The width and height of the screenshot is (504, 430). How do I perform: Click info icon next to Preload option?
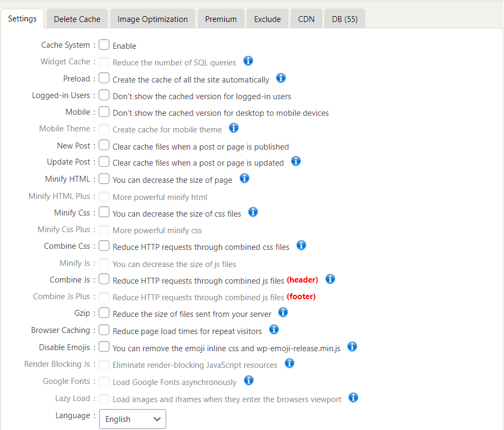pos(281,78)
